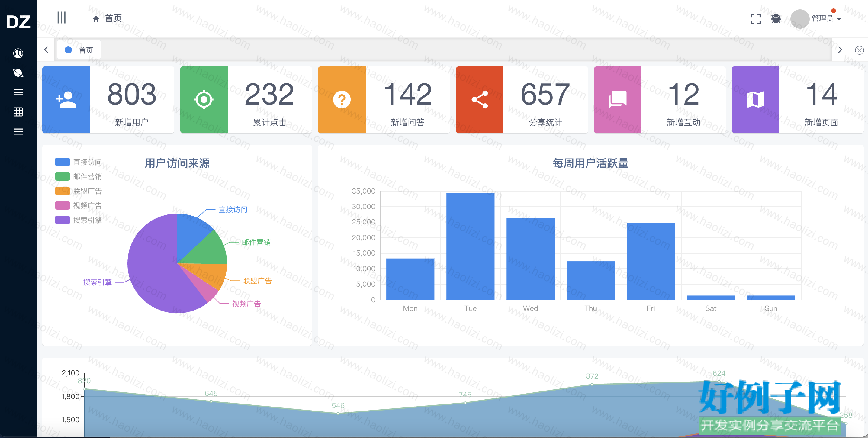Open the 管理员 dropdown menu
Image resolution: width=868 pixels, height=438 pixels.
827,18
